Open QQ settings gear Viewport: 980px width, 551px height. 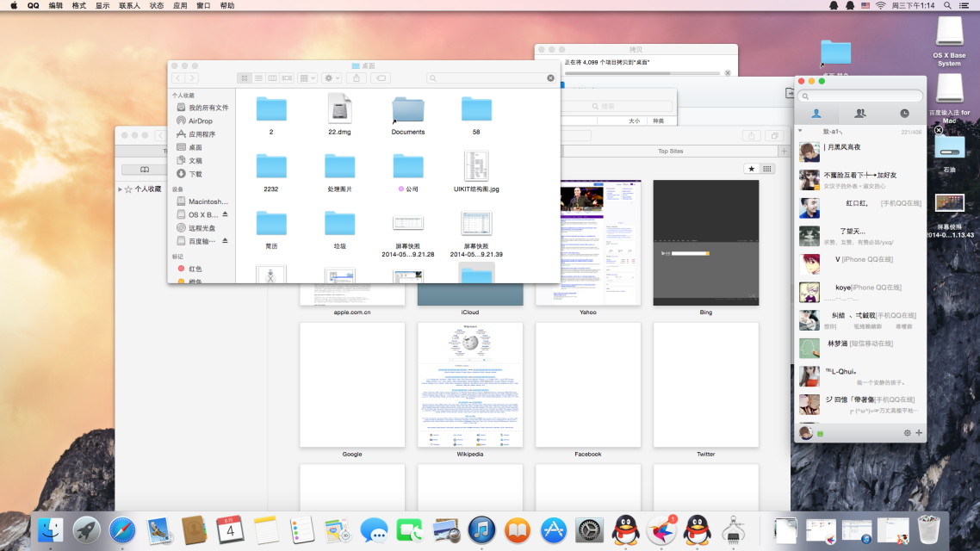[908, 432]
